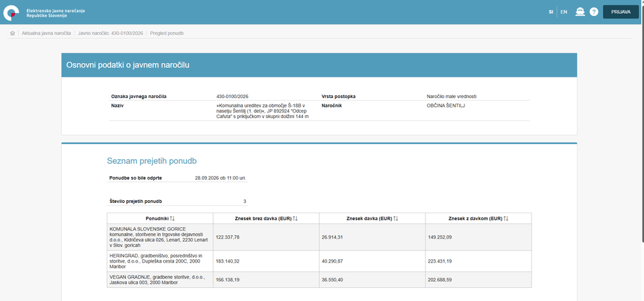The image size is (644, 301).
Task: Select Naročilo male vrednosti value
Action: pos(451,97)
